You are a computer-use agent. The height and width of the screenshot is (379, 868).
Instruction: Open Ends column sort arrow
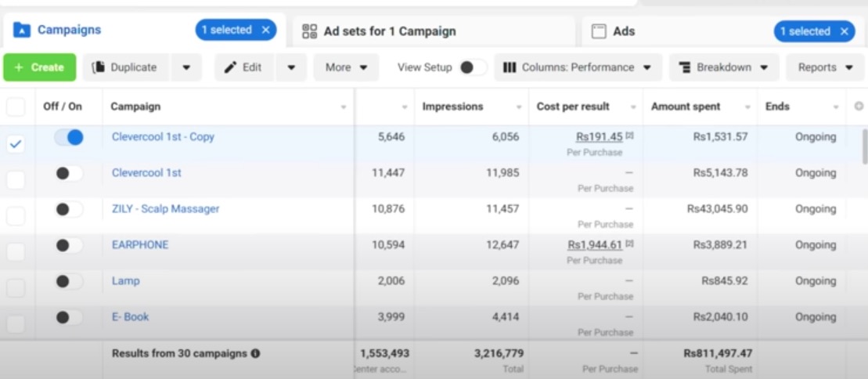tap(836, 107)
